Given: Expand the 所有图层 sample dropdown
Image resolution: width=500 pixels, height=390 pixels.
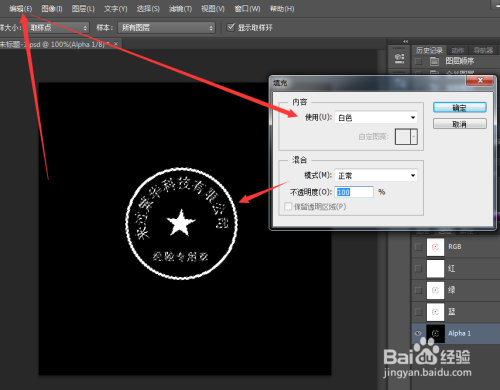Looking at the screenshot, I should (166, 28).
